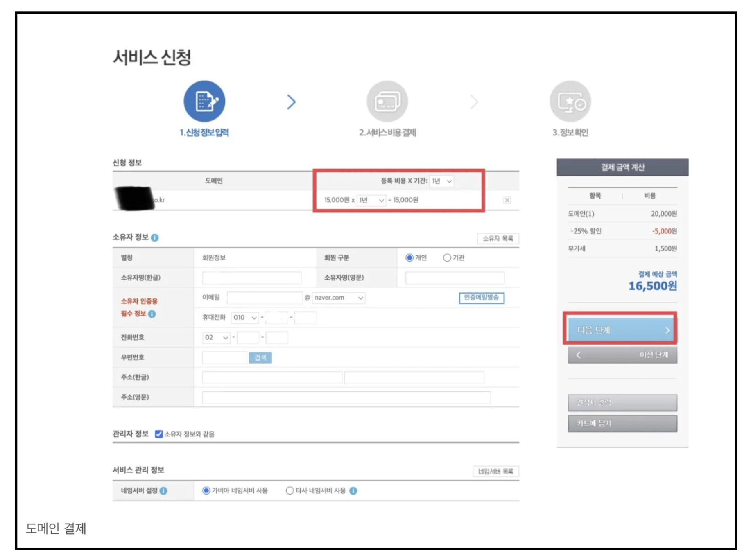This screenshot has height=560, width=751.
Task: Click the 전화번호 last number field
Action: tap(277, 337)
